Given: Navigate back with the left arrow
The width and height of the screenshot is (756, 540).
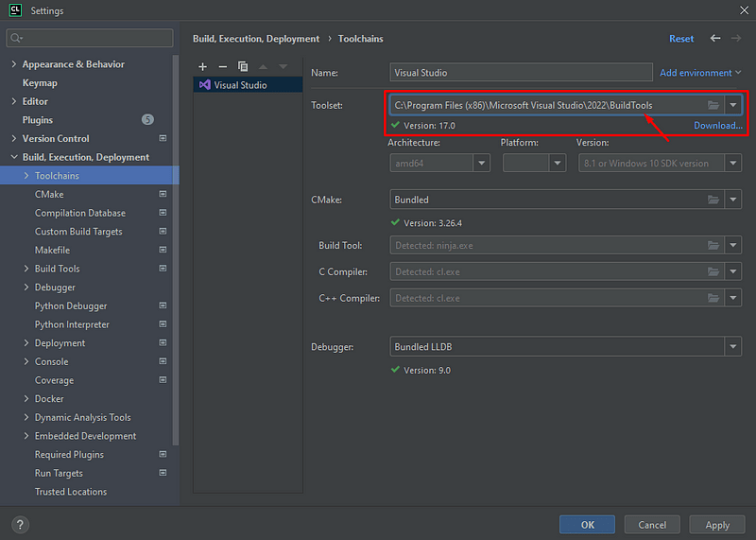Looking at the screenshot, I should point(715,38).
